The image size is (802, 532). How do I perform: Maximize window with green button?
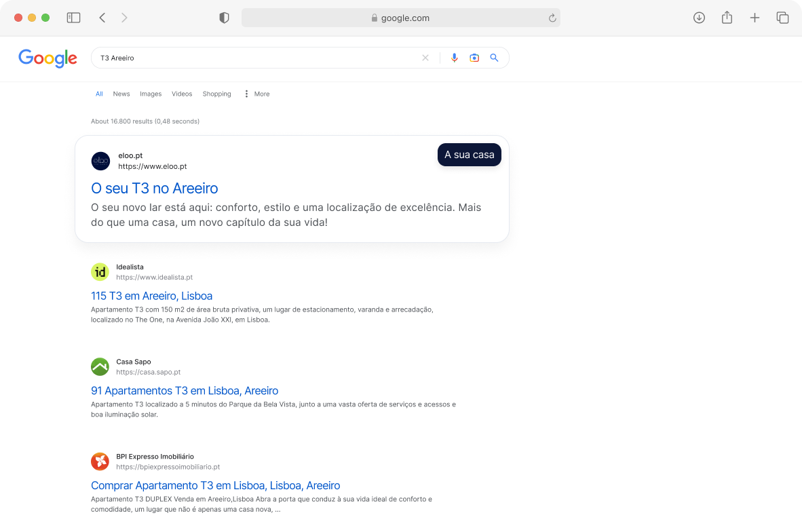coord(45,18)
